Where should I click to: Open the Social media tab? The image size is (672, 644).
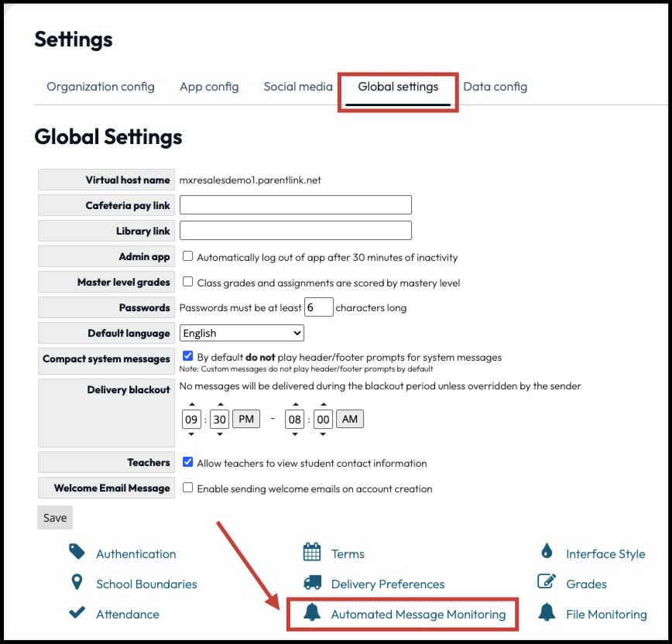298,87
